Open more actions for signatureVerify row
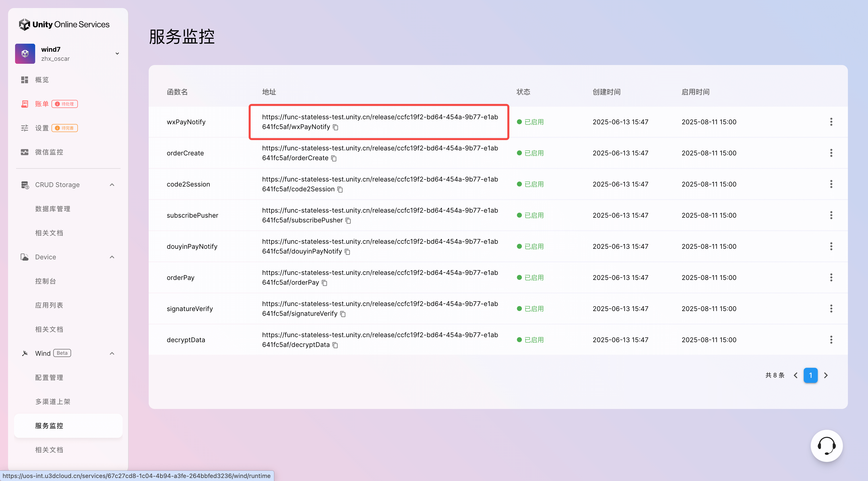 pyautogui.click(x=831, y=309)
